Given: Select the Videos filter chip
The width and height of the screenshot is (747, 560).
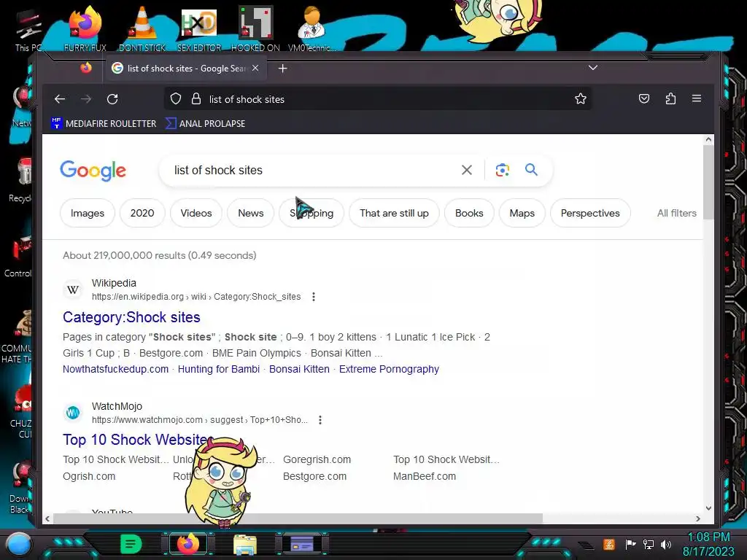Looking at the screenshot, I should click(x=196, y=214).
